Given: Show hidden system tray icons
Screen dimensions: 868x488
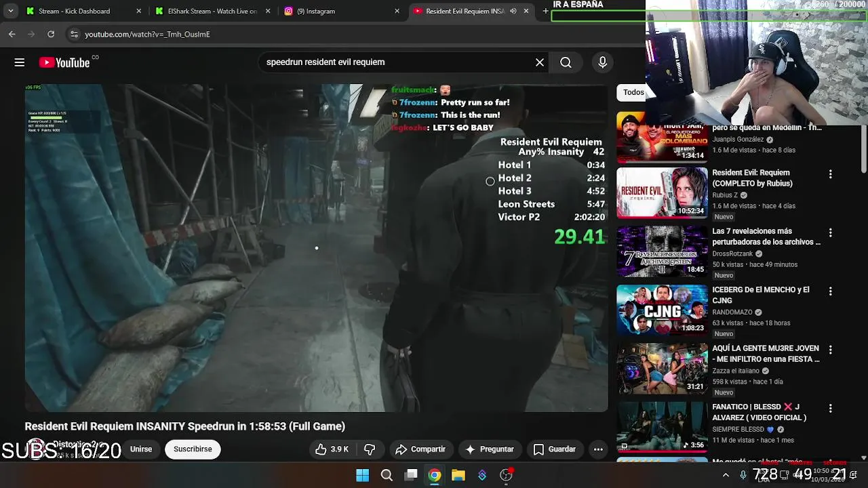Looking at the screenshot, I should pos(726,475).
